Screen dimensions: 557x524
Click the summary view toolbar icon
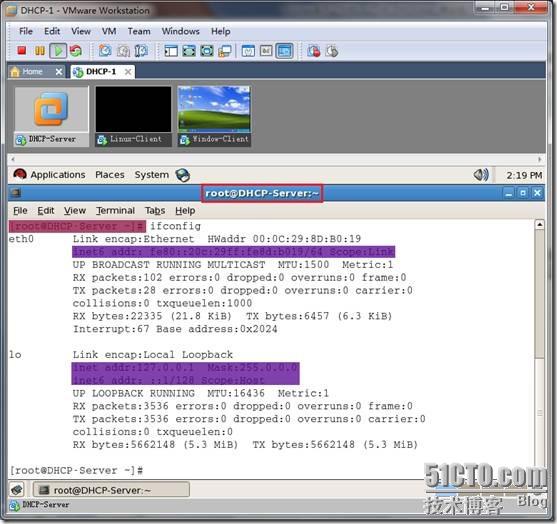pyautogui.click(x=248, y=51)
